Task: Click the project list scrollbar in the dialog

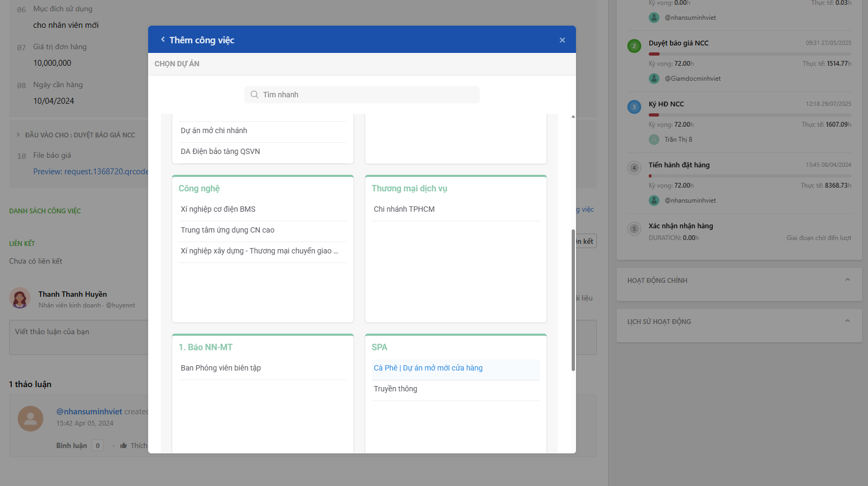Action: click(x=573, y=300)
